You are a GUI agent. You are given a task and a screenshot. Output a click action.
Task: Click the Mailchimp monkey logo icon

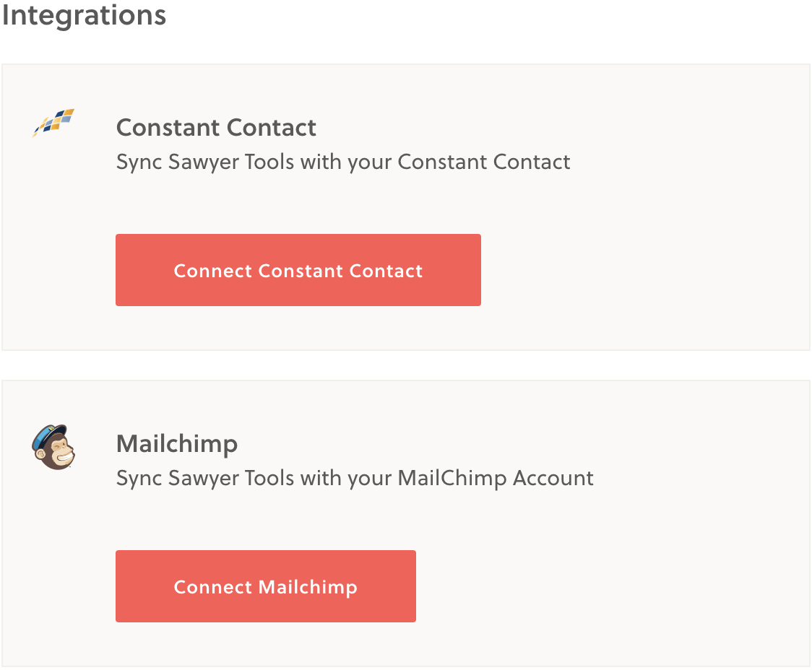[x=53, y=447]
